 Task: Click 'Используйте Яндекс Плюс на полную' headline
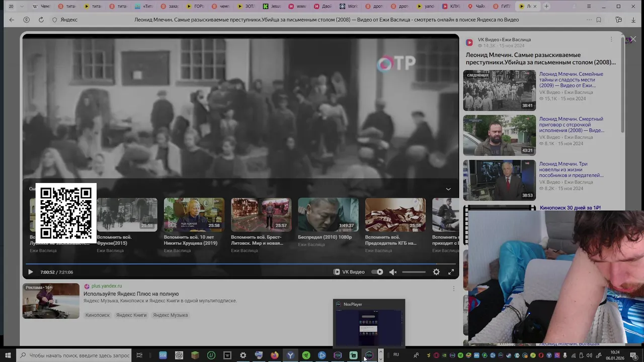[131, 294]
